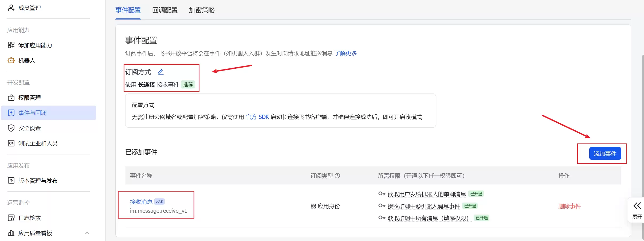Click the 添加事件 button
Viewport: 644px width, 241px height.
click(605, 153)
